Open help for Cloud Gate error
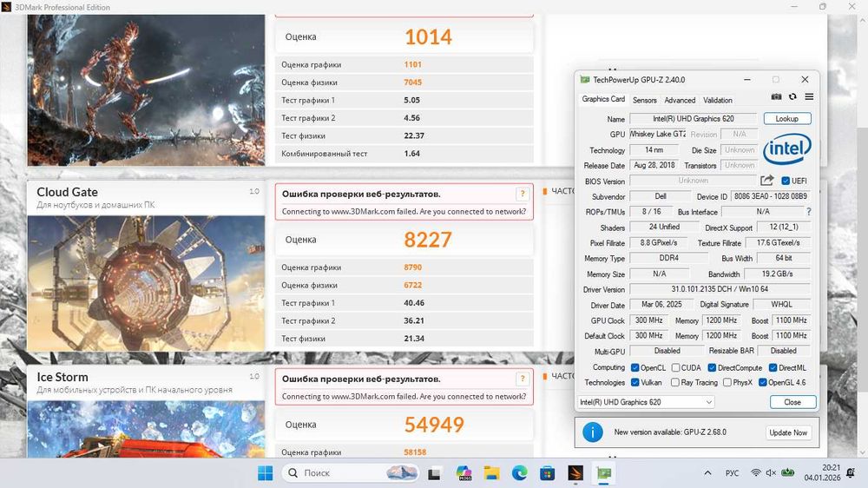 point(522,194)
